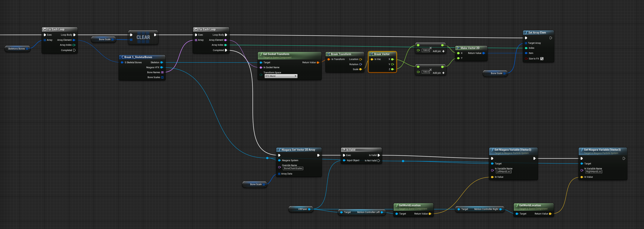Screen dimensions: 644x229
Task: Click the Break S_SkeletalBones node title
Action: [x=138, y=57]
